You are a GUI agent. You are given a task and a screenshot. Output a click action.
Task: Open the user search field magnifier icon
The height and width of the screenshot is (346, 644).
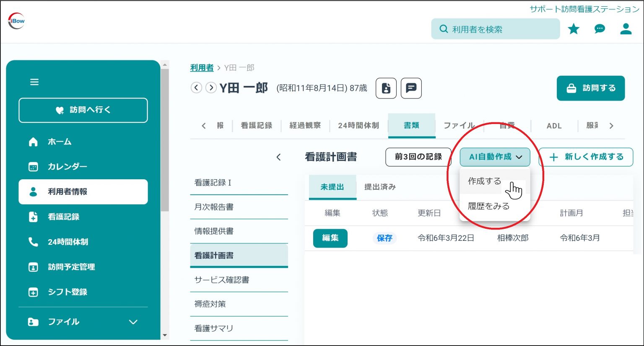pos(444,29)
